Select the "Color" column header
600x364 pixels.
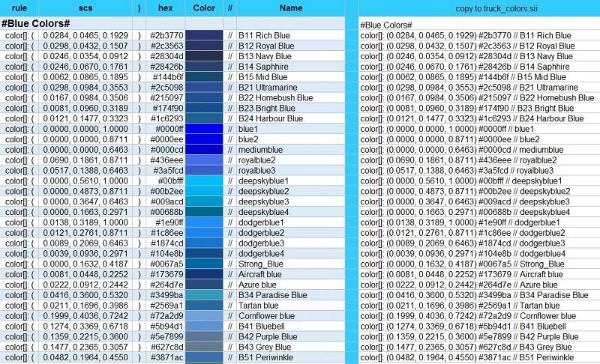[x=204, y=7]
